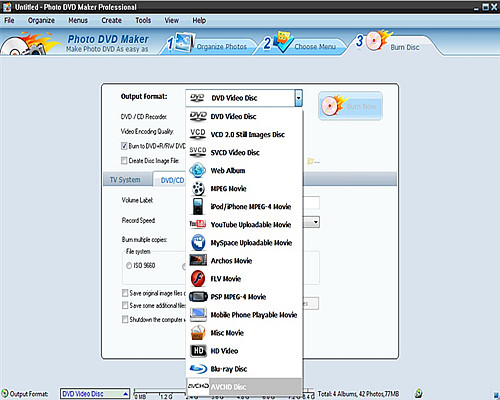Collapse the Output Format dropdown arrow
500x400 pixels.
(298, 98)
